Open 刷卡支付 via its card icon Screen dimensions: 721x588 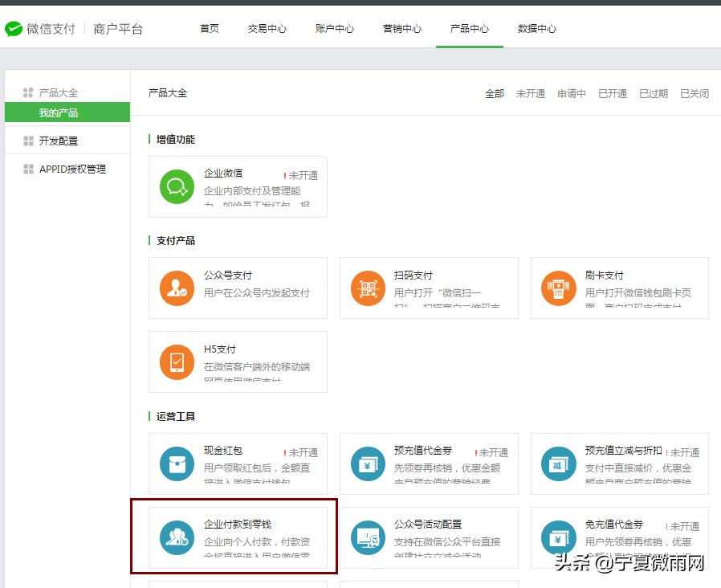(558, 288)
